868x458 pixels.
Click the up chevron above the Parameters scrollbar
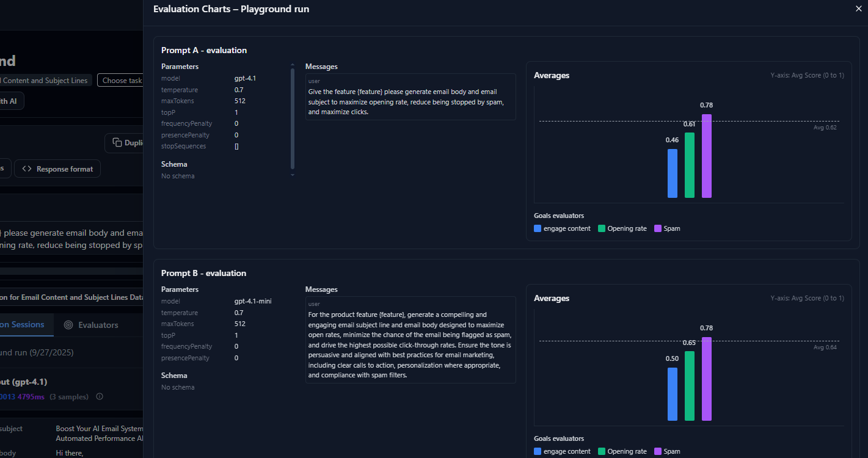293,64
